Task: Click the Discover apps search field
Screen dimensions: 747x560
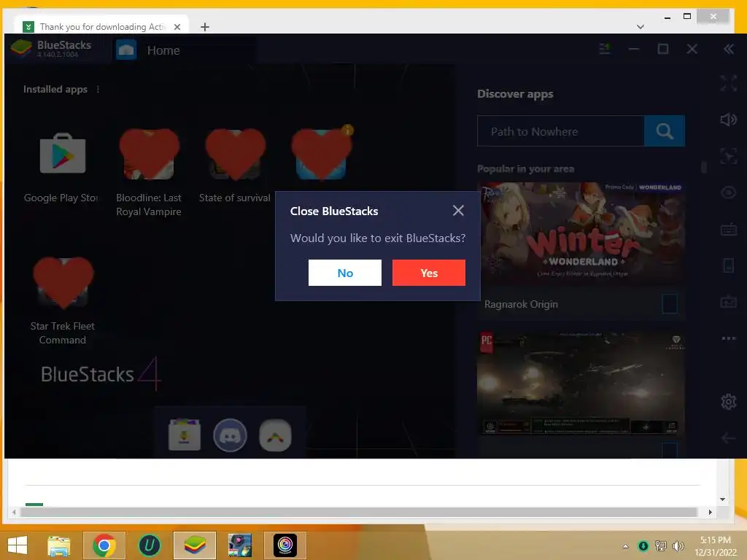Action: 561,131
